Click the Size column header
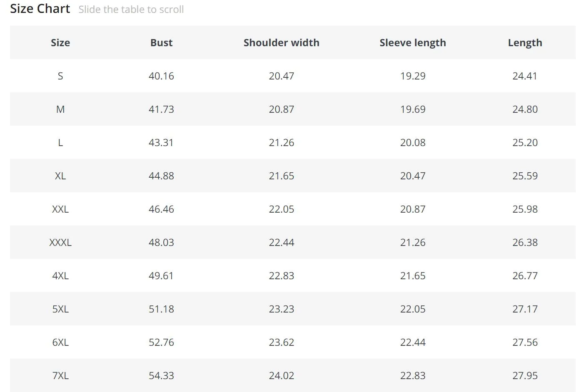 60,42
